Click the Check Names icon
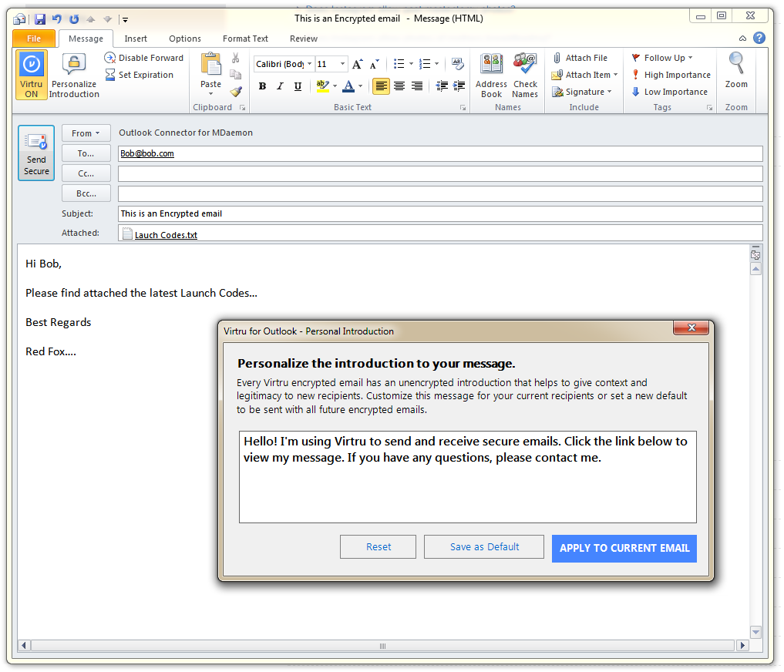Screen dimensions: 784x672 [x=525, y=75]
